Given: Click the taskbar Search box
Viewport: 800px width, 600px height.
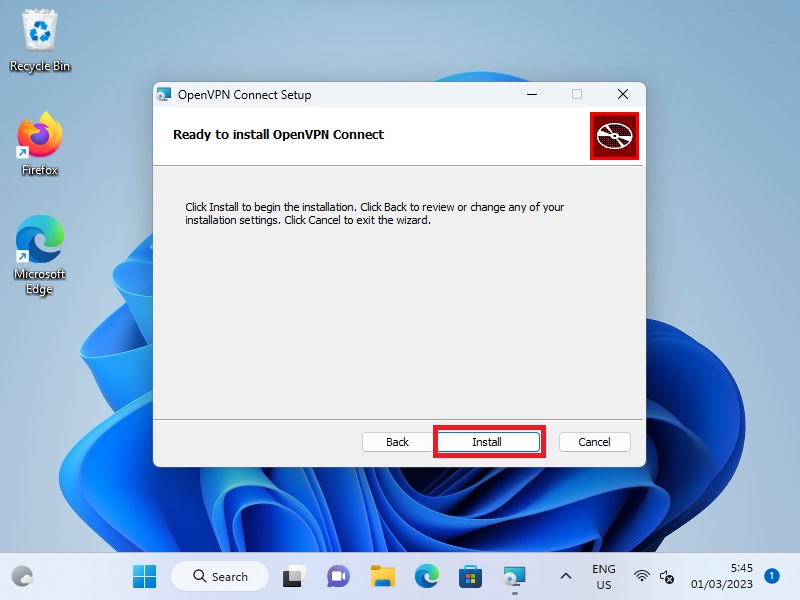Looking at the screenshot, I should [x=220, y=576].
